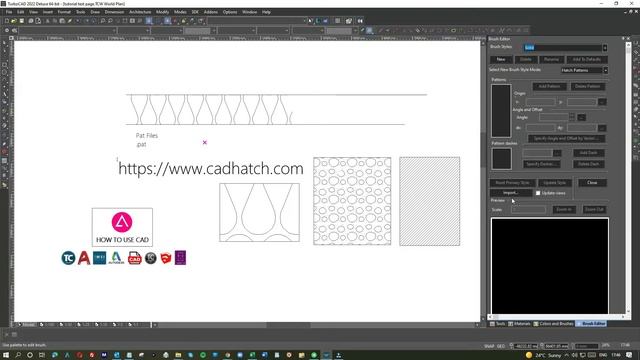Click the taskbar Search magnifier icon
640x360 pixels.
click(18, 355)
